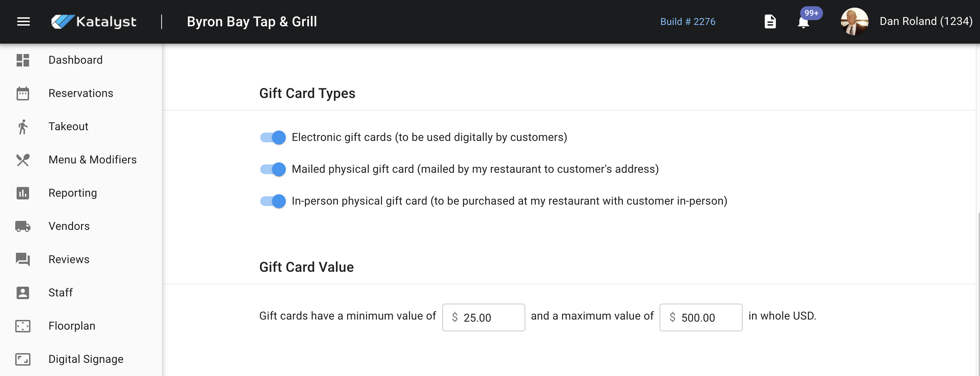Screen dimensions: 980x376
Task: Click the Dan Roland (1234) username
Action: pyautogui.click(x=926, y=22)
